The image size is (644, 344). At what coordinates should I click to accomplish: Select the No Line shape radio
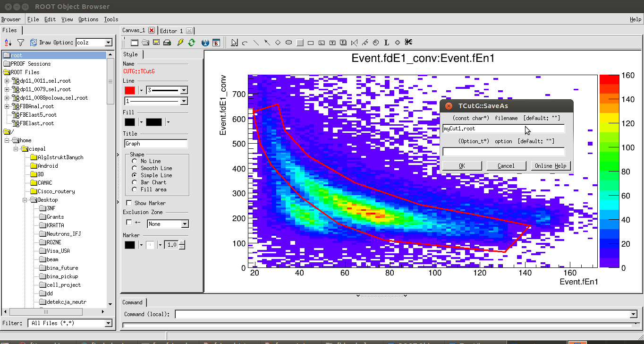point(135,161)
